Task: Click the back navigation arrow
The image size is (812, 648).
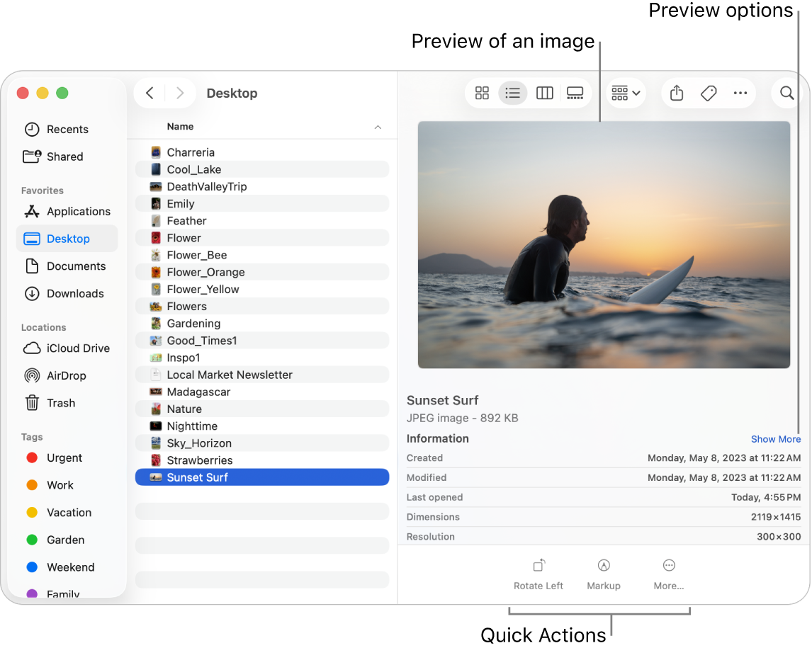Action: pyautogui.click(x=150, y=93)
